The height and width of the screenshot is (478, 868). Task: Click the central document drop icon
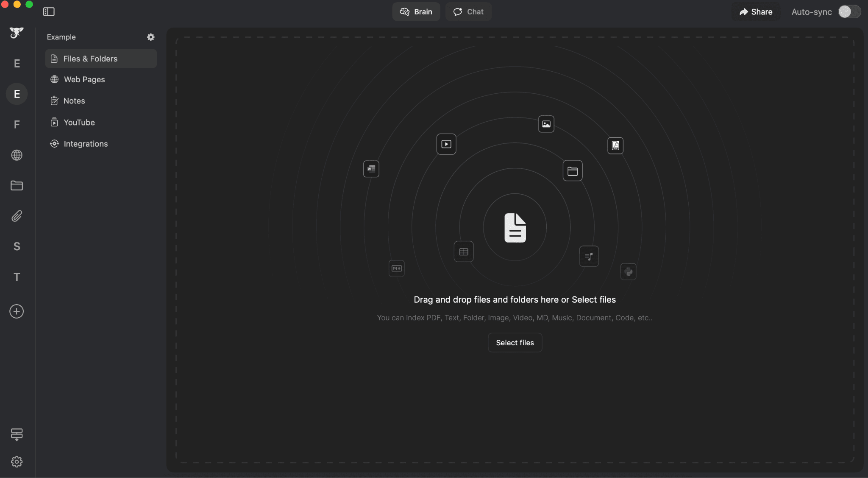click(515, 228)
